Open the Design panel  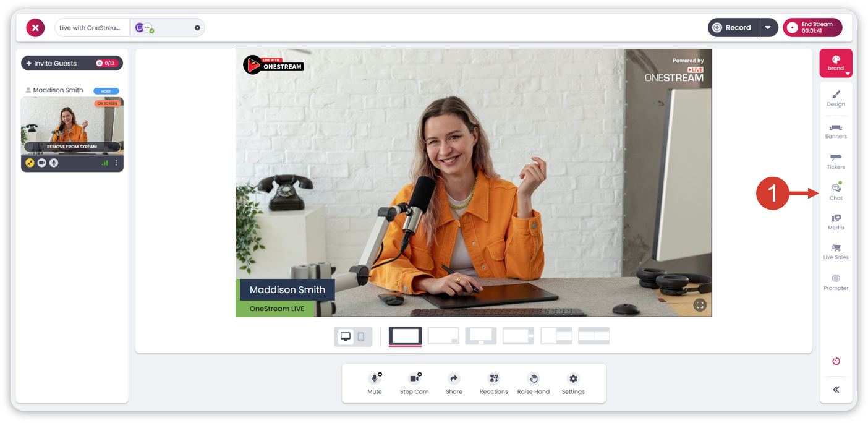[836, 98]
